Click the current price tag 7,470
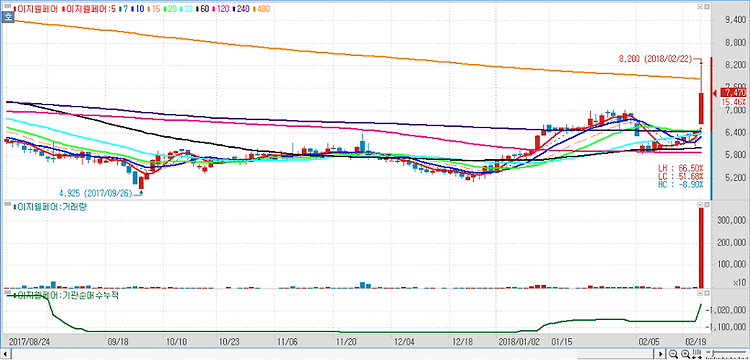This screenshot has height=360, width=750. point(733,93)
